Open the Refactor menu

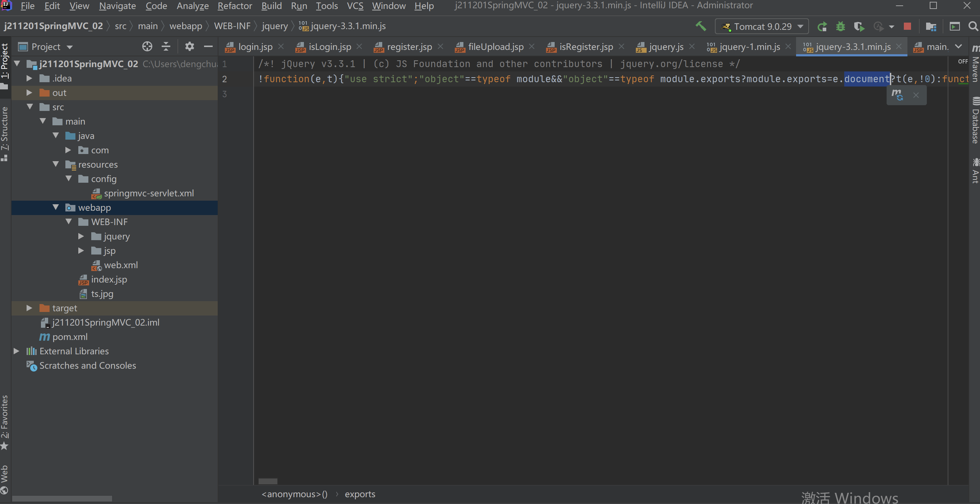click(234, 6)
